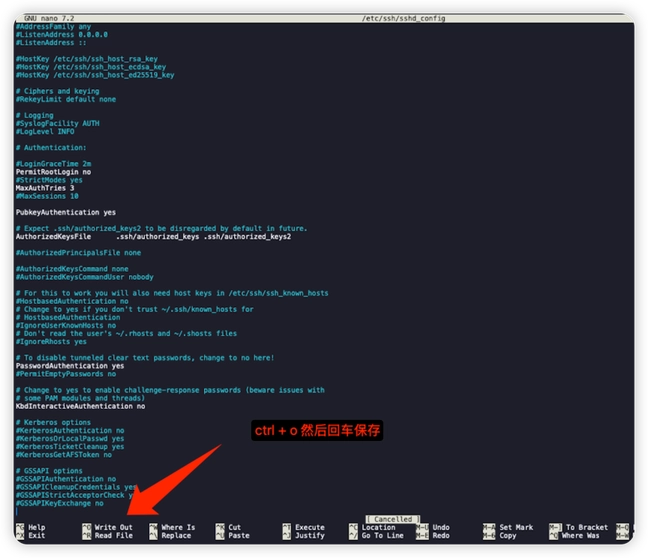Image resolution: width=648 pixels, height=558 pixels.
Task: Click the ssh_host_rsa_key HostKey line
Action: 87,59
